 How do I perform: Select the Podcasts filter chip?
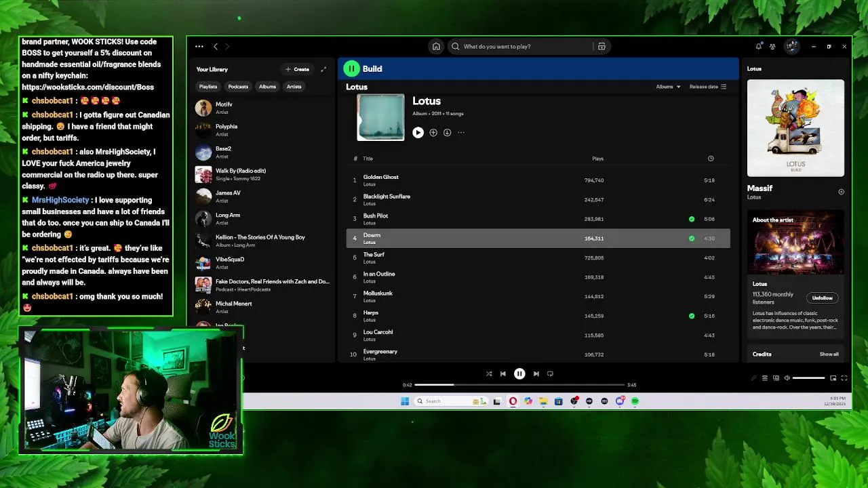(238, 87)
